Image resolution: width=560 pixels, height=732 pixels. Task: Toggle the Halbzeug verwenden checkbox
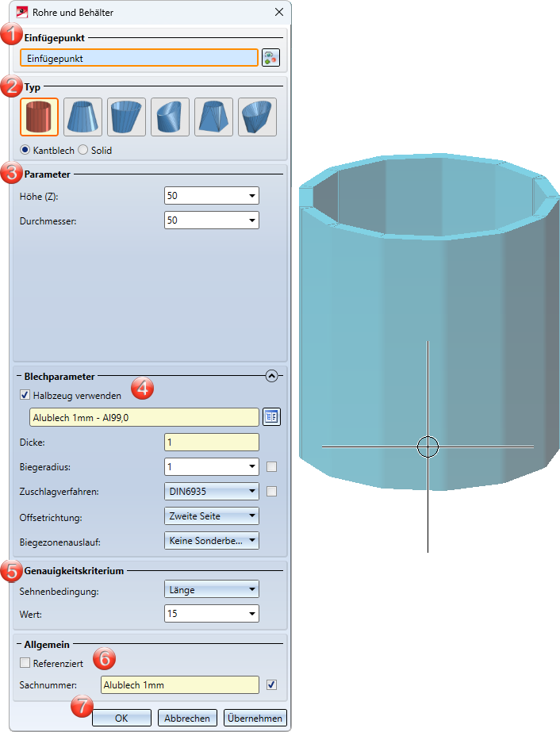[25, 395]
